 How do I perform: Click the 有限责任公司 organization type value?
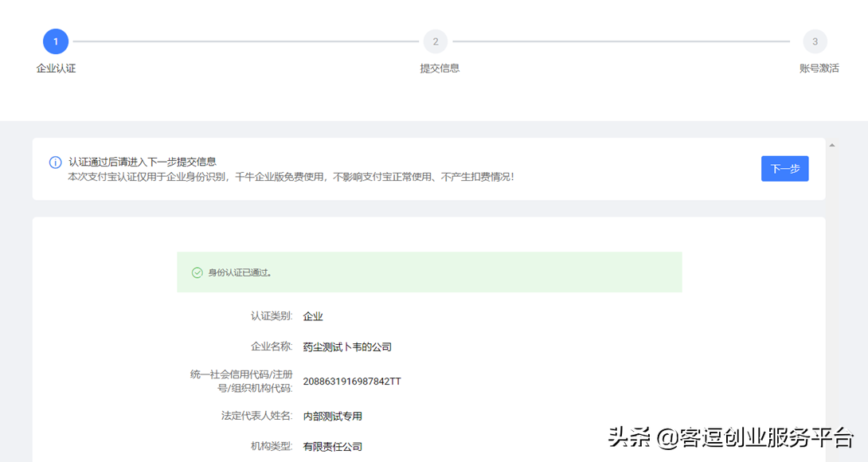coord(333,446)
